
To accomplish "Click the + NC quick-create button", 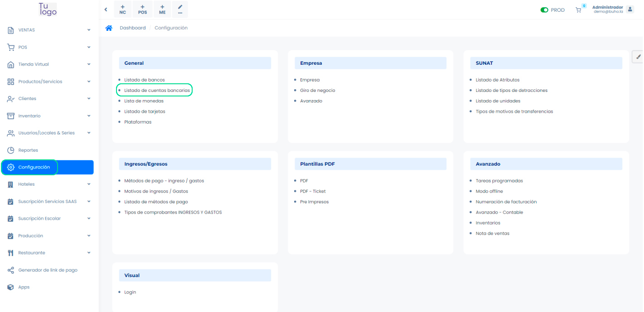I will point(122,10).
